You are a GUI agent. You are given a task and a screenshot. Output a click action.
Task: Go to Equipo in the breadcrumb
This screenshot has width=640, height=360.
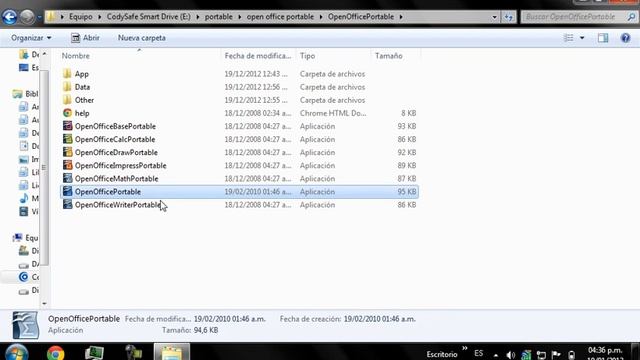click(x=80, y=17)
